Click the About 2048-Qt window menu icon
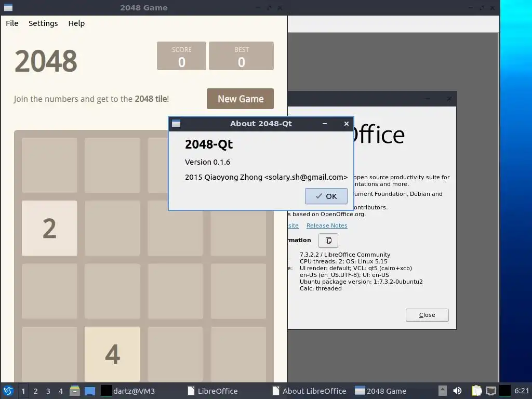The width and height of the screenshot is (532, 399). pos(176,124)
